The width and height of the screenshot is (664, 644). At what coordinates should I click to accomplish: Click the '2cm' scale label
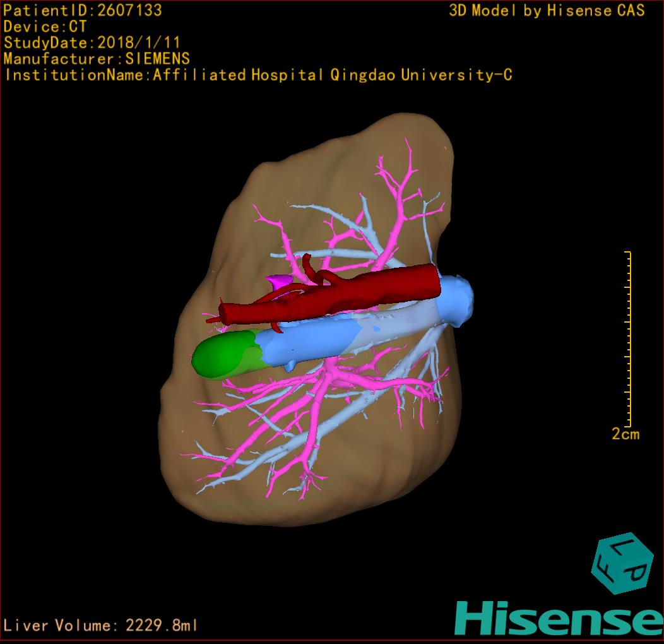[625, 434]
